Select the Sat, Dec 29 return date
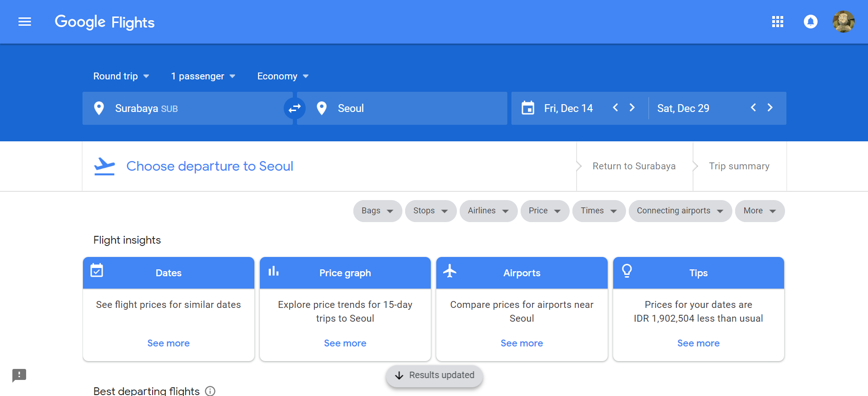 (x=683, y=108)
